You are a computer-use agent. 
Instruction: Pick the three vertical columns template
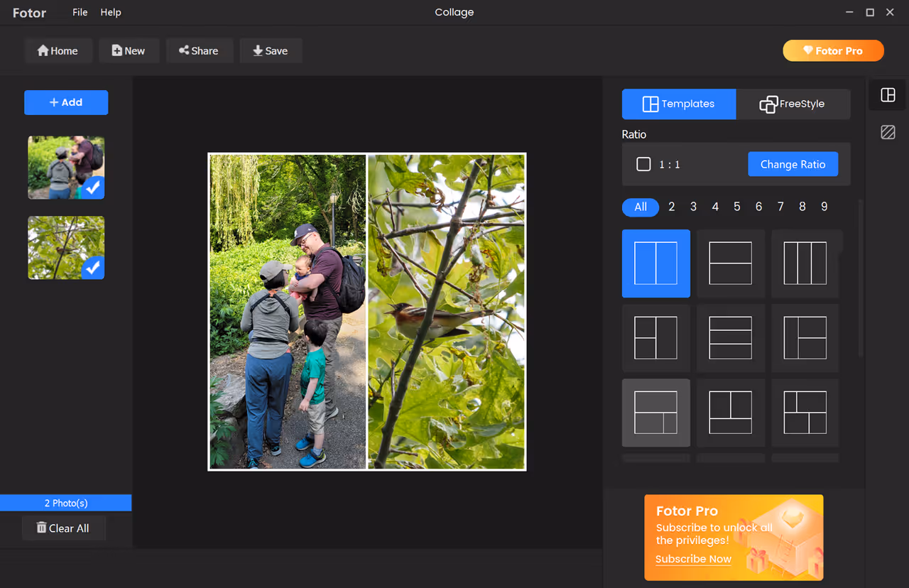click(x=805, y=263)
